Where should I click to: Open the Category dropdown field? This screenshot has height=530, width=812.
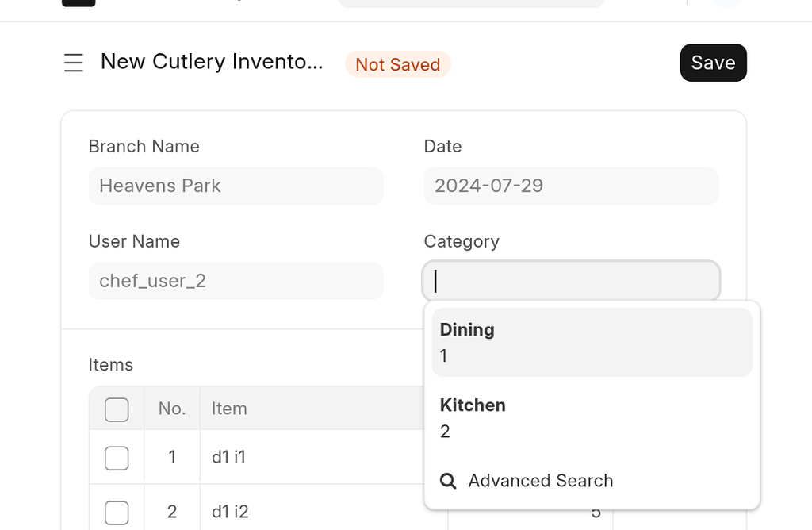(571, 281)
